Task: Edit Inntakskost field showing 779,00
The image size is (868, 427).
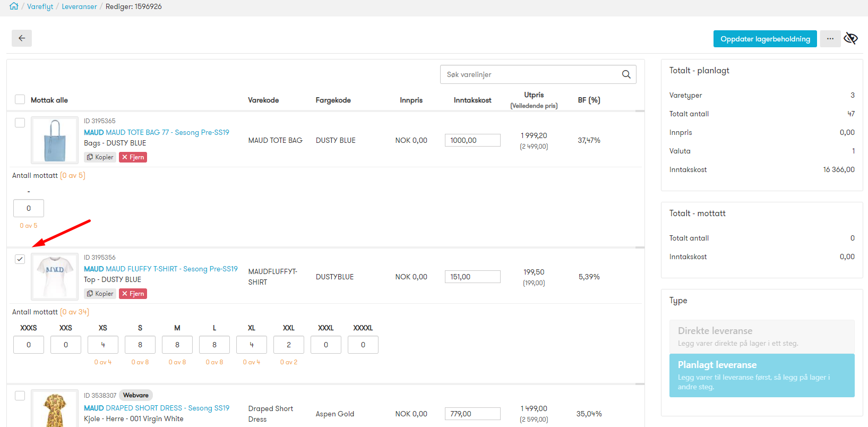Action: [x=472, y=414]
